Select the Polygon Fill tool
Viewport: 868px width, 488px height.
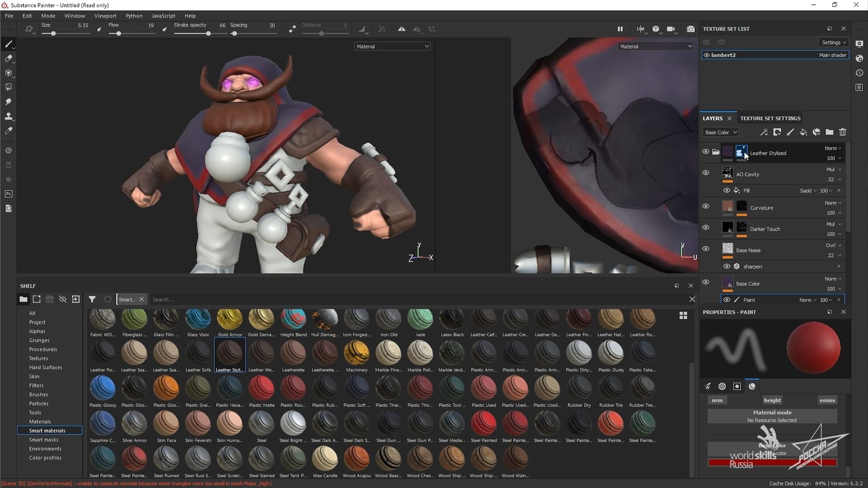tap(8, 87)
